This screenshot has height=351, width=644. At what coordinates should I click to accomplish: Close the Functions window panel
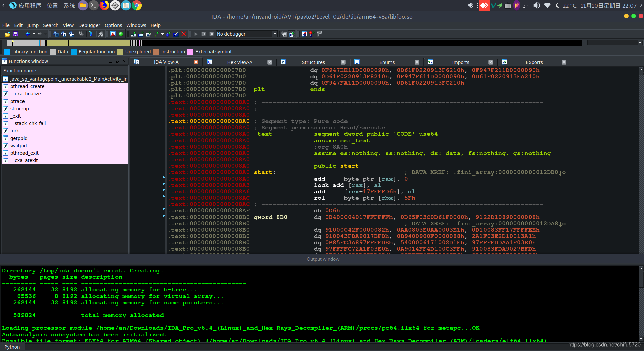(x=124, y=61)
